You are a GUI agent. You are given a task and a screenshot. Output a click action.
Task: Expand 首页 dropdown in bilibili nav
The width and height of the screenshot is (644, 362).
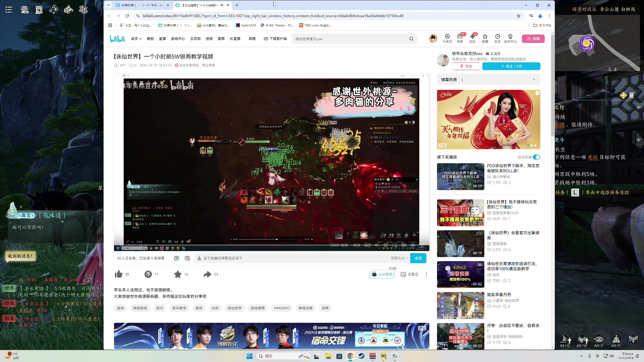click(x=136, y=39)
